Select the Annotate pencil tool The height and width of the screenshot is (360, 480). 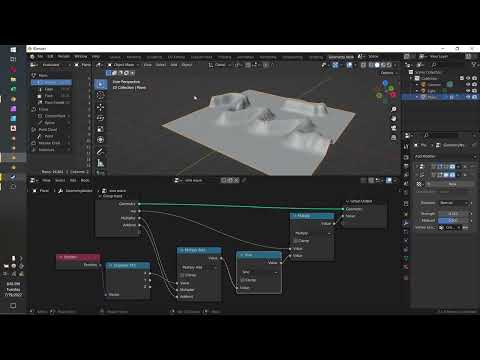pos(100,152)
